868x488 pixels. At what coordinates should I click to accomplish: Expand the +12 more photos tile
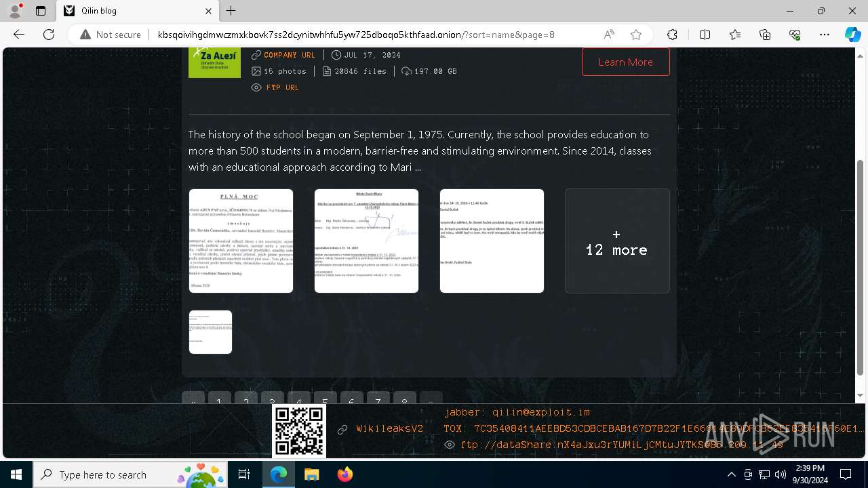click(617, 241)
